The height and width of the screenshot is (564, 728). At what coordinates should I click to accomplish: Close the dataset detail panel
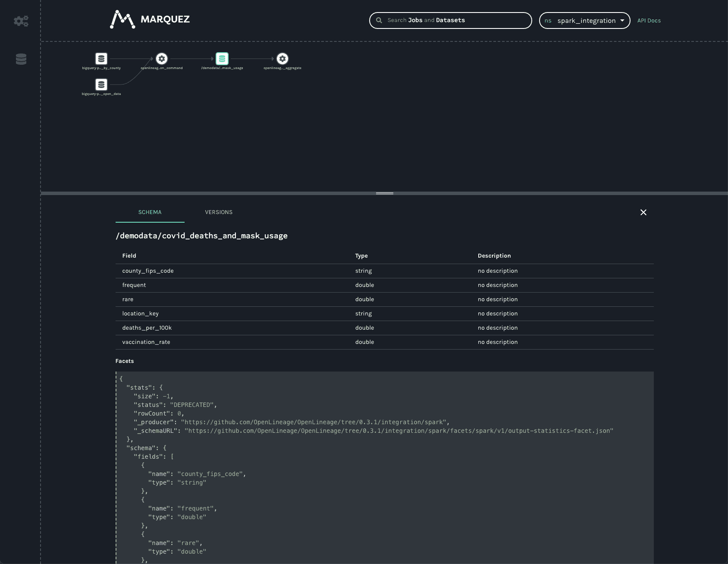pos(643,212)
